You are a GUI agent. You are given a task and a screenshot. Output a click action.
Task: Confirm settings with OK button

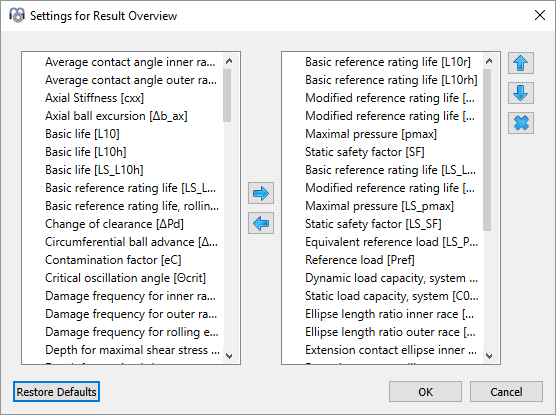(x=425, y=392)
